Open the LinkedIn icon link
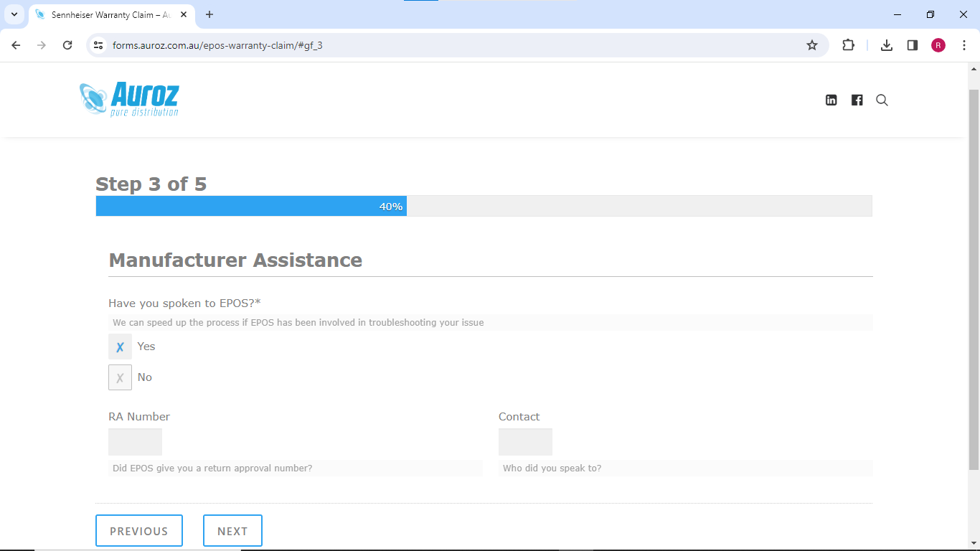The height and width of the screenshot is (551, 980). pos(831,100)
